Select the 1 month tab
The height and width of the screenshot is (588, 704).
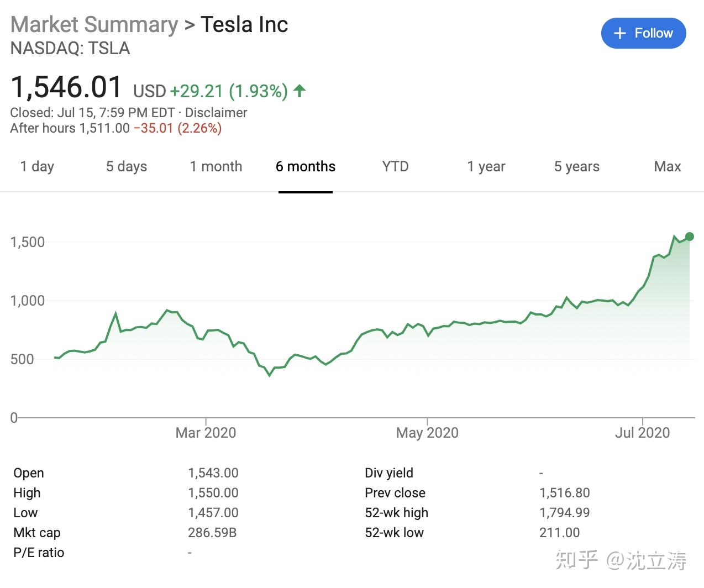[216, 166]
